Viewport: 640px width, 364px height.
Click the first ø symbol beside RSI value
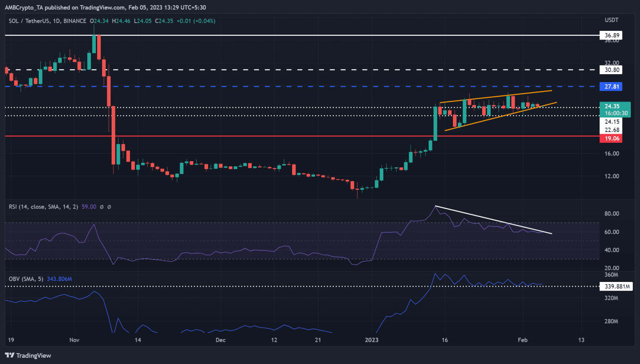101,207
